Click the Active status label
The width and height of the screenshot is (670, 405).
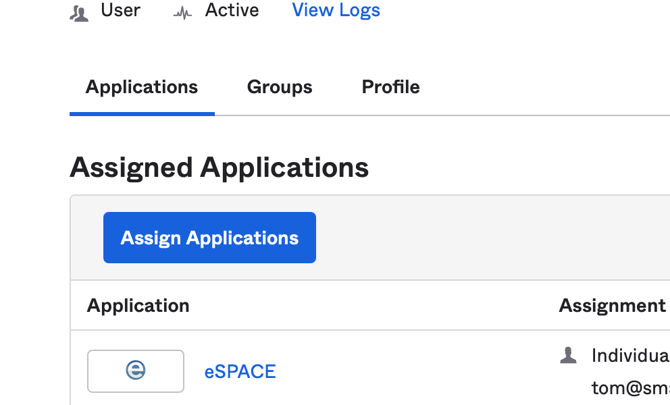point(231,11)
